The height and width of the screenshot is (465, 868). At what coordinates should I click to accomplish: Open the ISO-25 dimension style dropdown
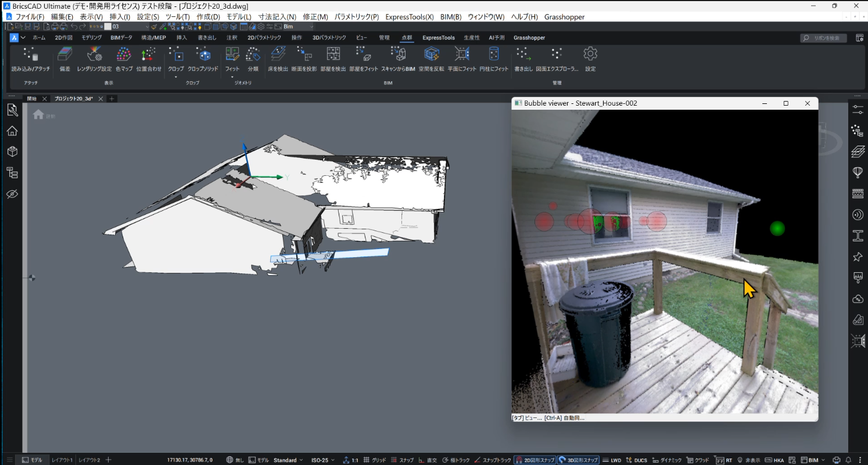(323, 460)
